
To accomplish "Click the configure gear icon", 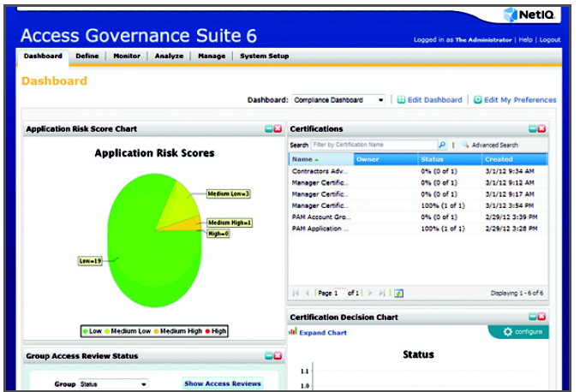I will (x=508, y=332).
